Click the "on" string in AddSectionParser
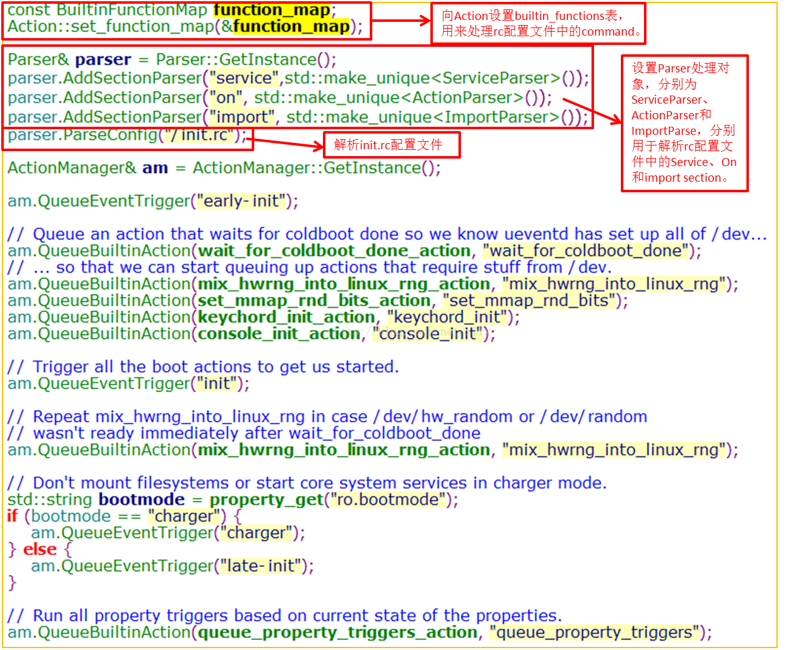Image resolution: width=812 pixels, height=650 pixels. pos(225,97)
